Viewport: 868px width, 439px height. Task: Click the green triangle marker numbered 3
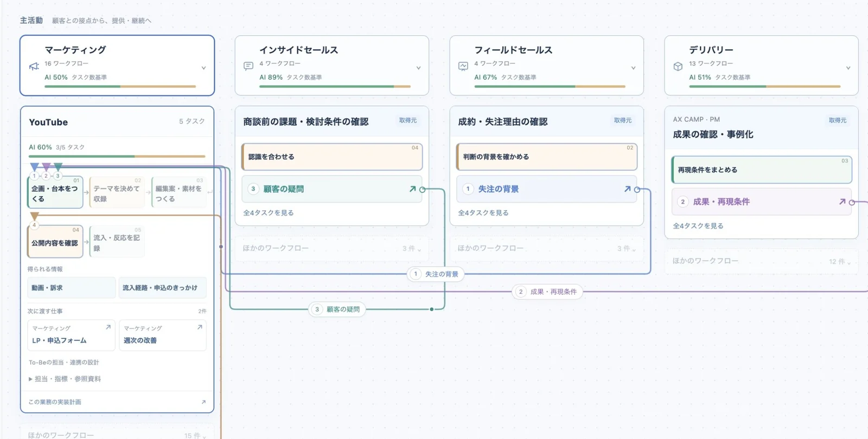tap(58, 167)
